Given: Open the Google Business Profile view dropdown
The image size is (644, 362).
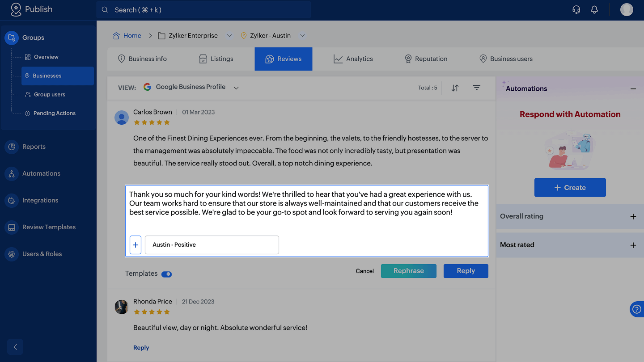Looking at the screenshot, I should pyautogui.click(x=237, y=88).
